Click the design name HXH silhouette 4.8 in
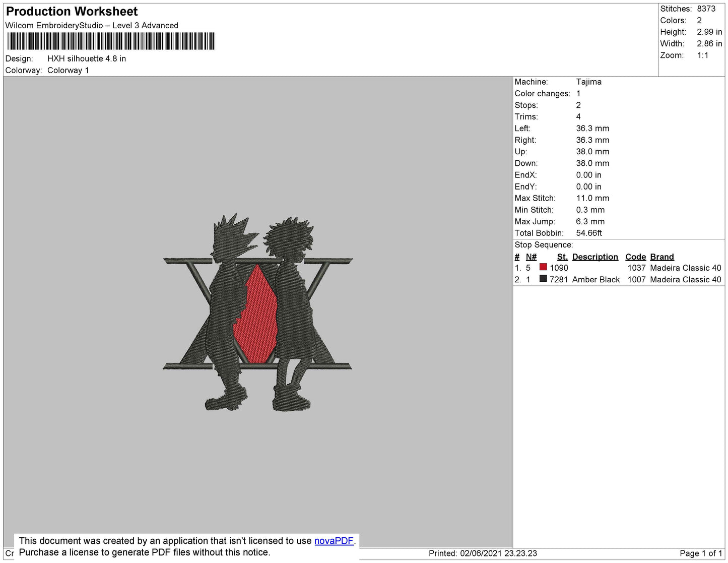Screen dimensions: 728x563 pyautogui.click(x=87, y=58)
